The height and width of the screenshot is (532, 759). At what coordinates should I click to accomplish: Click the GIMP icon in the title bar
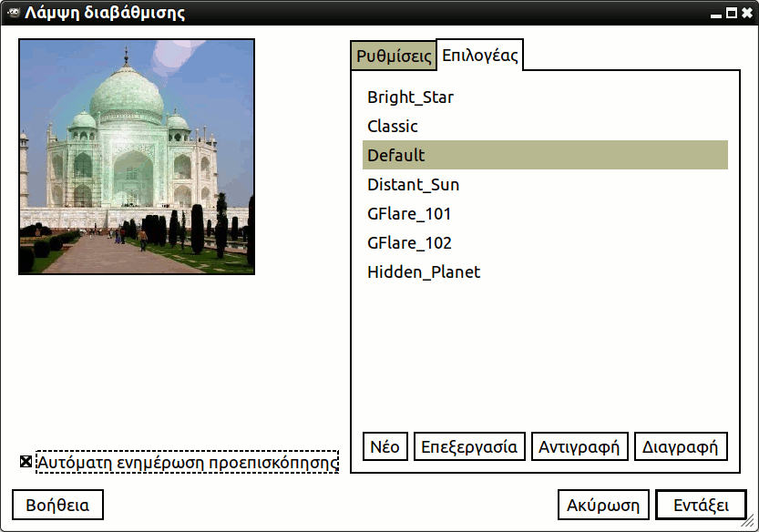coord(12,13)
